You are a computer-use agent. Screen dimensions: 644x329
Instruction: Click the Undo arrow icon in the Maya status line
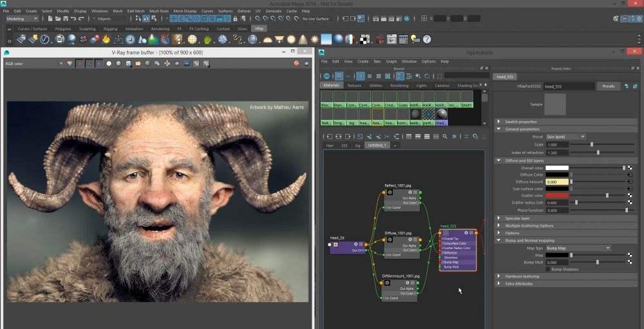[x=73, y=19]
